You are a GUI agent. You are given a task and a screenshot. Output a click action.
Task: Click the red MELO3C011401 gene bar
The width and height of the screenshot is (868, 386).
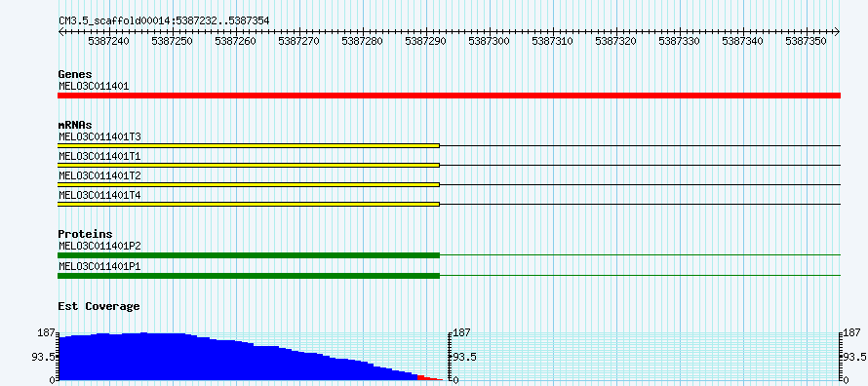[449, 96]
